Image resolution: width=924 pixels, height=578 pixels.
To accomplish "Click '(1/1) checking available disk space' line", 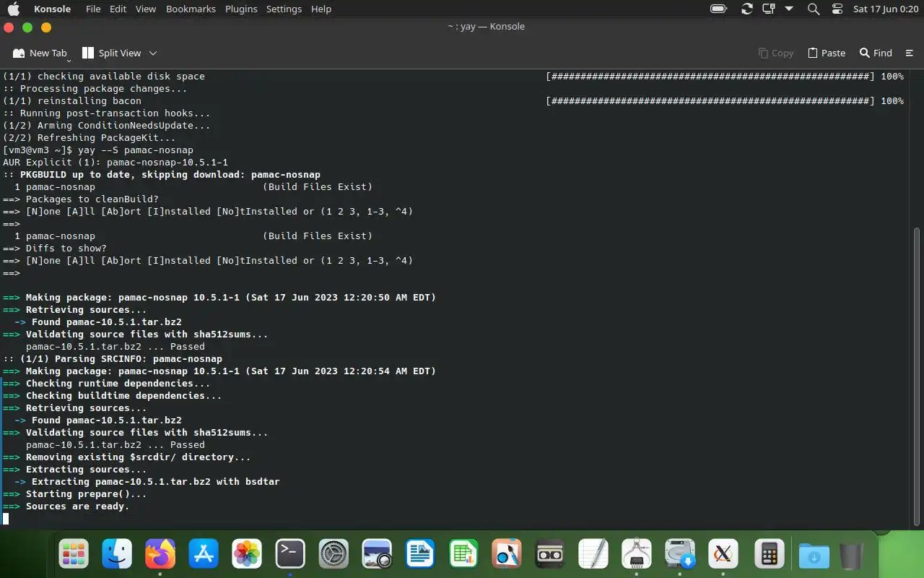I will click(x=104, y=76).
